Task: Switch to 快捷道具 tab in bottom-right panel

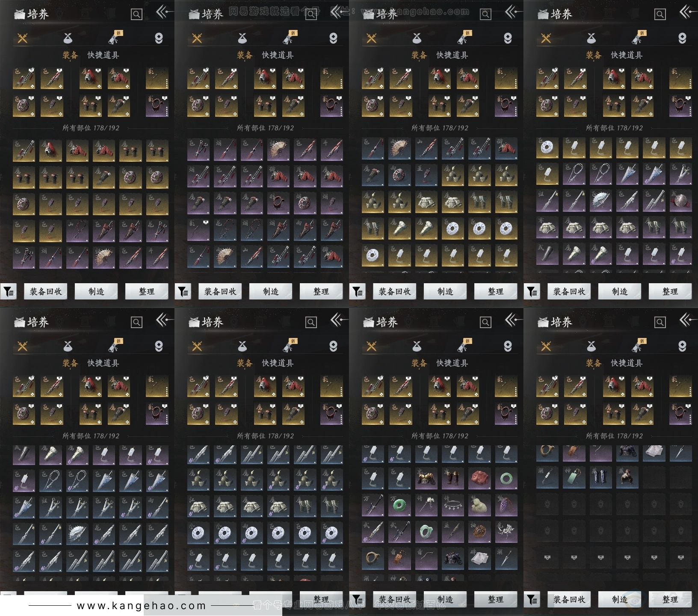Action: point(627,363)
